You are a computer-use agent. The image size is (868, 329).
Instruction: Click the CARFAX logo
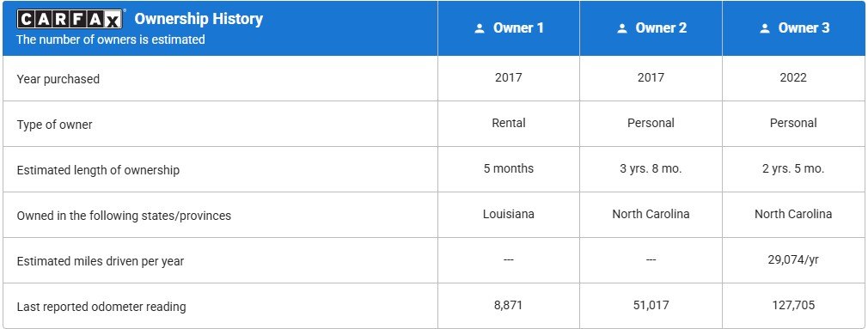pos(70,20)
